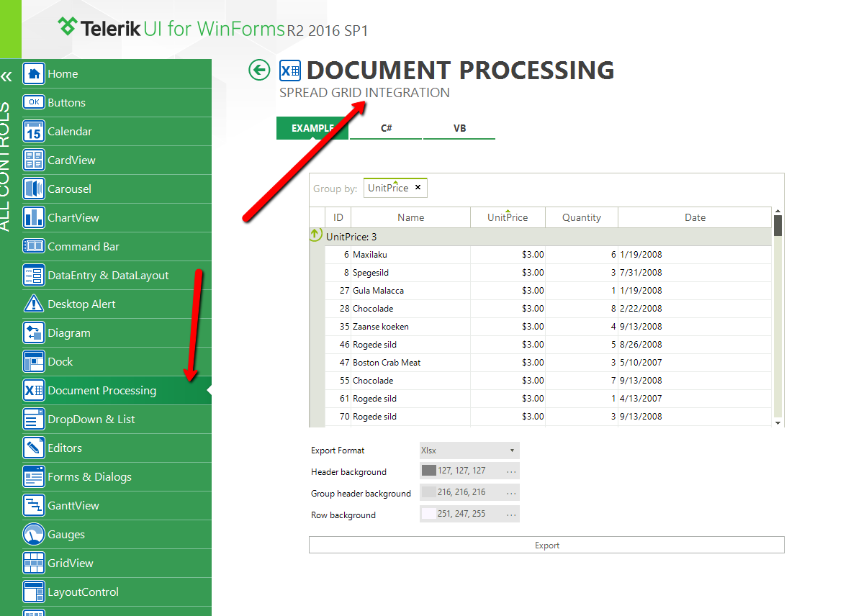Image resolution: width=856 pixels, height=616 pixels.
Task: Click the Document Processing Excel icon in sidebar
Action: pos(34,390)
